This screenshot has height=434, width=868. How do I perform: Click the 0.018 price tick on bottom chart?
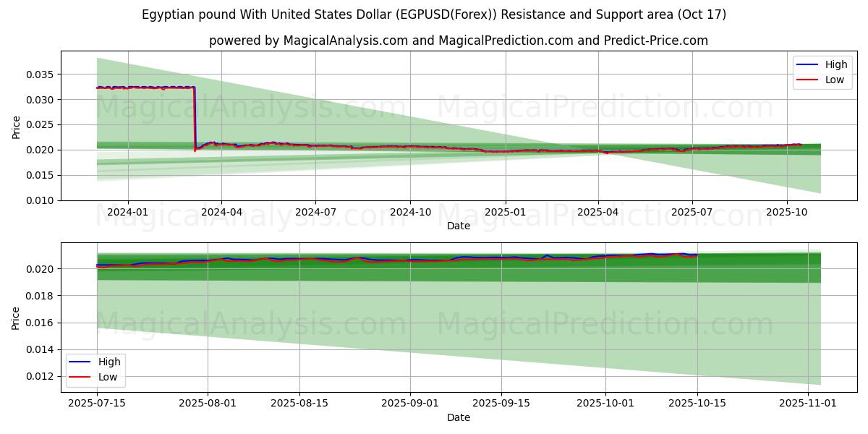tap(41, 296)
